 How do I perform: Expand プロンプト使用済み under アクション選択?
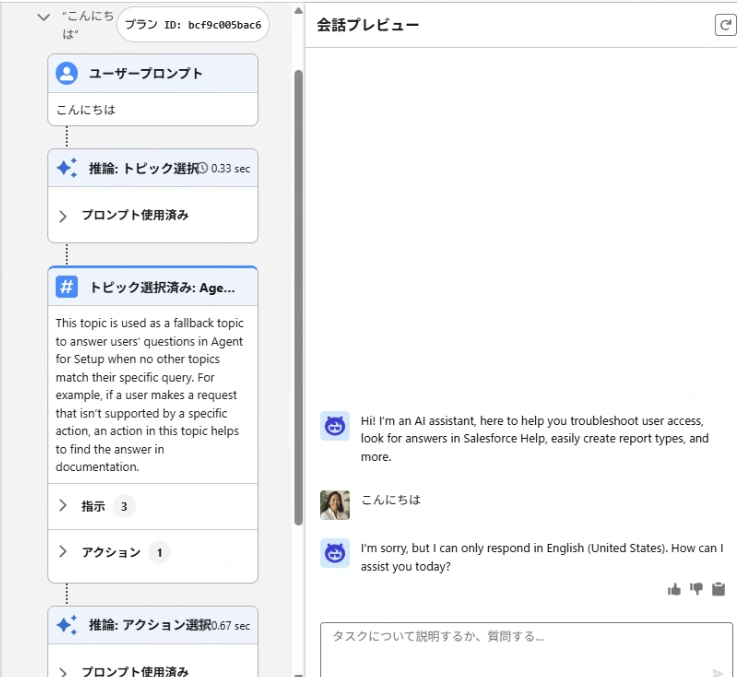(x=63, y=672)
